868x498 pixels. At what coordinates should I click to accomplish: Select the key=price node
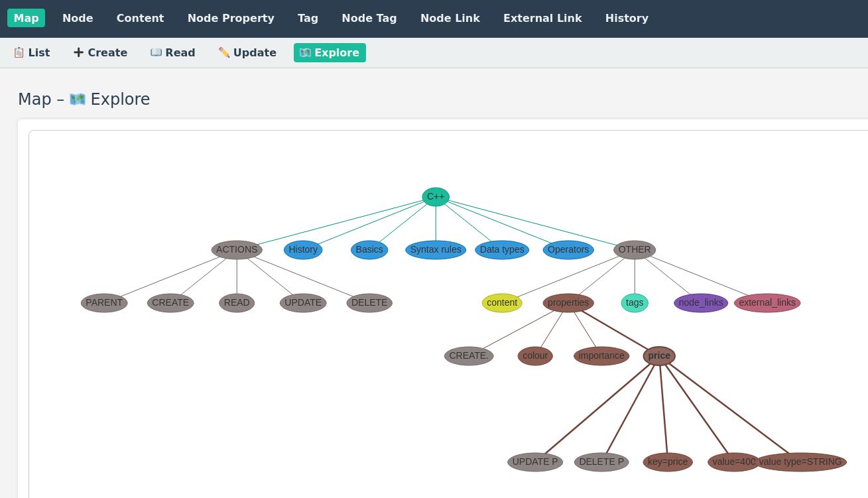pos(668,462)
